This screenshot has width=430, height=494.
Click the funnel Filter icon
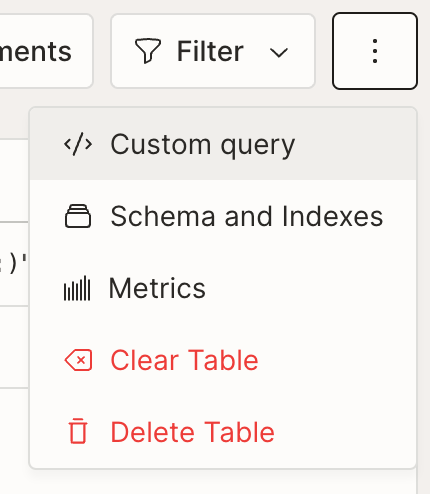(x=148, y=51)
